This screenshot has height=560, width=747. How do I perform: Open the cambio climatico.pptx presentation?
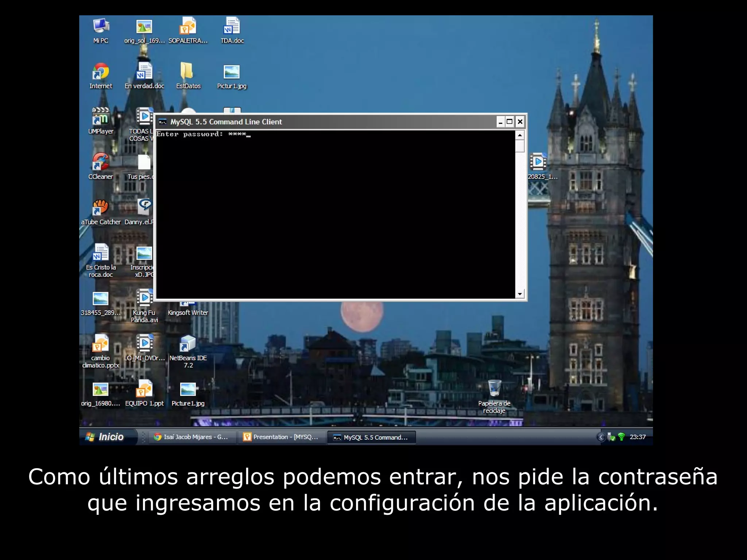(101, 351)
